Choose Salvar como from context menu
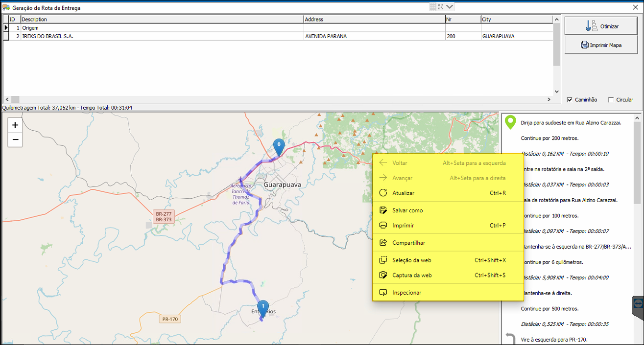The width and height of the screenshot is (644, 345). click(448, 210)
